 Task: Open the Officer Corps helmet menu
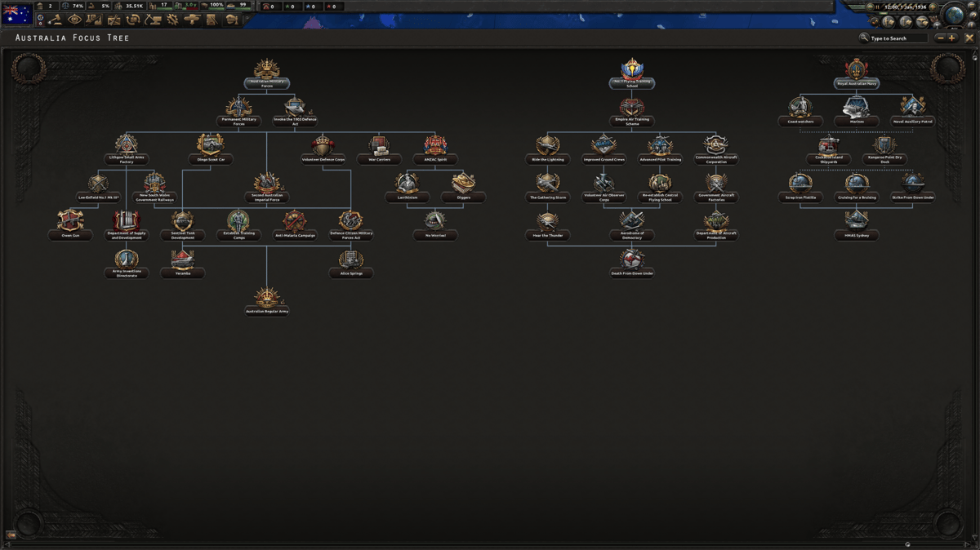[x=231, y=20]
